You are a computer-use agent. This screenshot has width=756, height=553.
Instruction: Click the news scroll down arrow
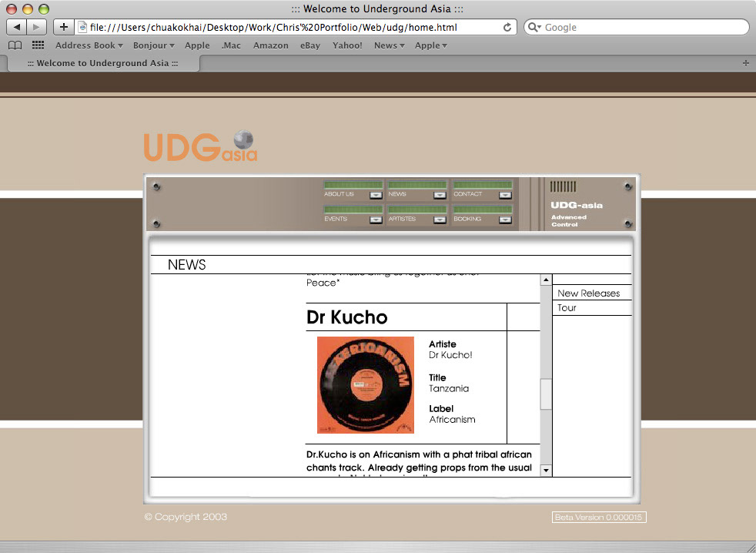click(x=546, y=470)
